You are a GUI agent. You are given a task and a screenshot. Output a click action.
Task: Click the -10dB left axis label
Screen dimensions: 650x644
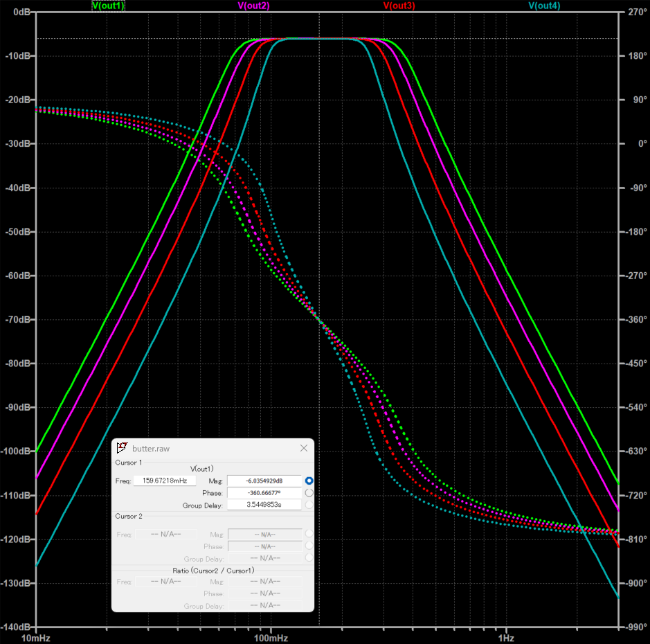point(18,56)
